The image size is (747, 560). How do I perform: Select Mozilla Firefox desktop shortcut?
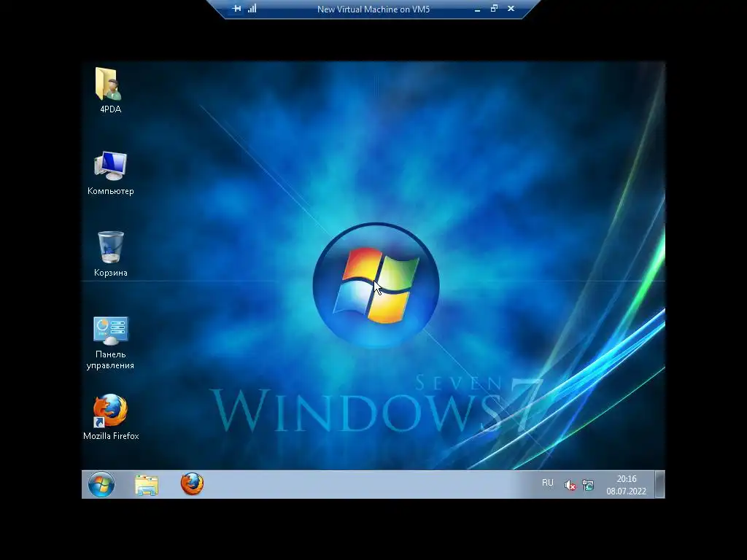point(111,410)
